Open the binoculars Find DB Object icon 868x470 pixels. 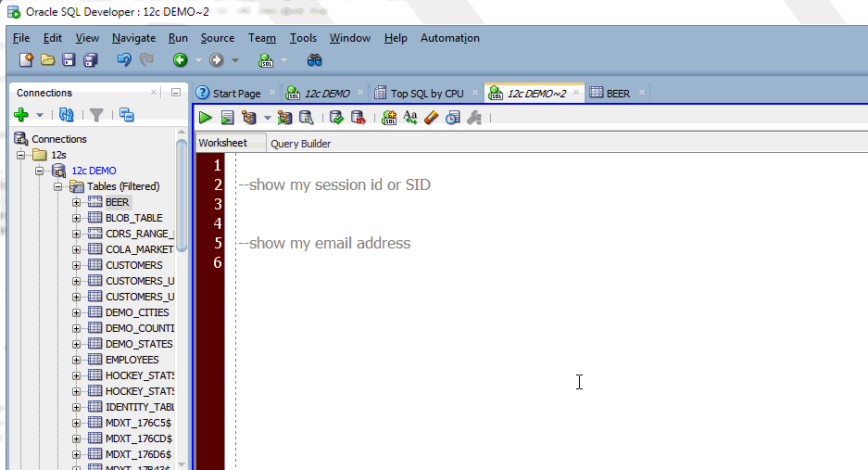(314, 60)
